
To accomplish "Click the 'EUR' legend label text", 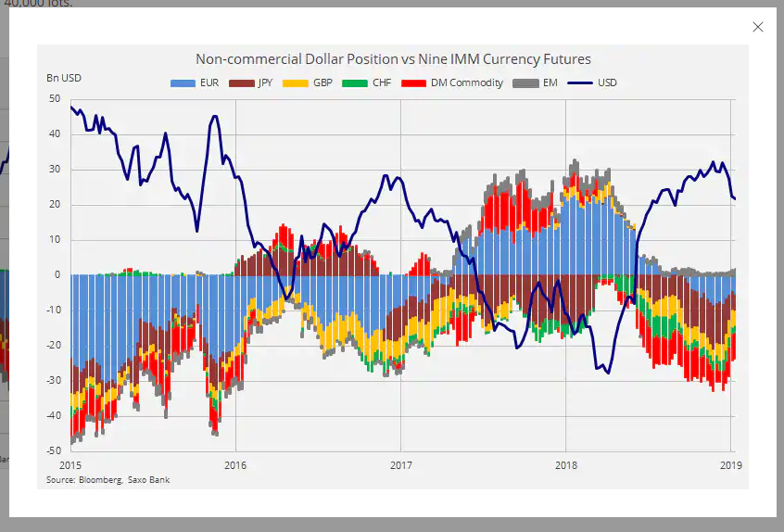I will click(209, 83).
